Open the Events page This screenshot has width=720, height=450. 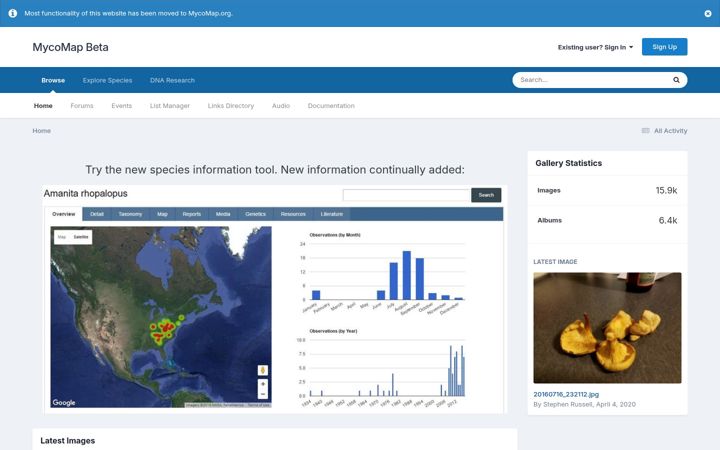pos(121,106)
